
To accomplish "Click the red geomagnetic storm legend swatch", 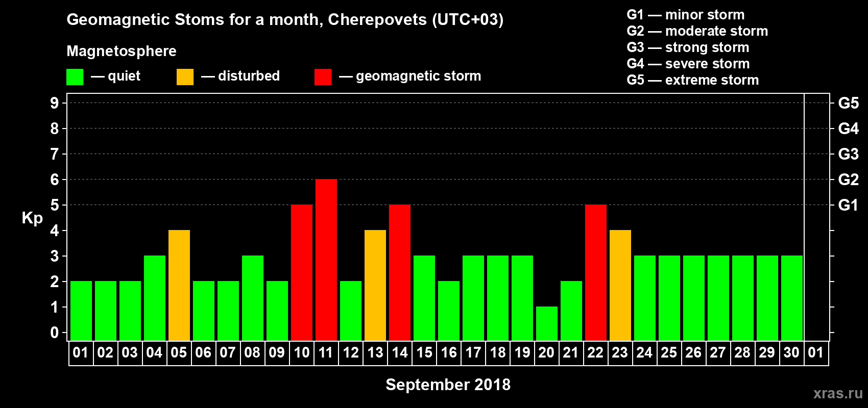I will (323, 77).
